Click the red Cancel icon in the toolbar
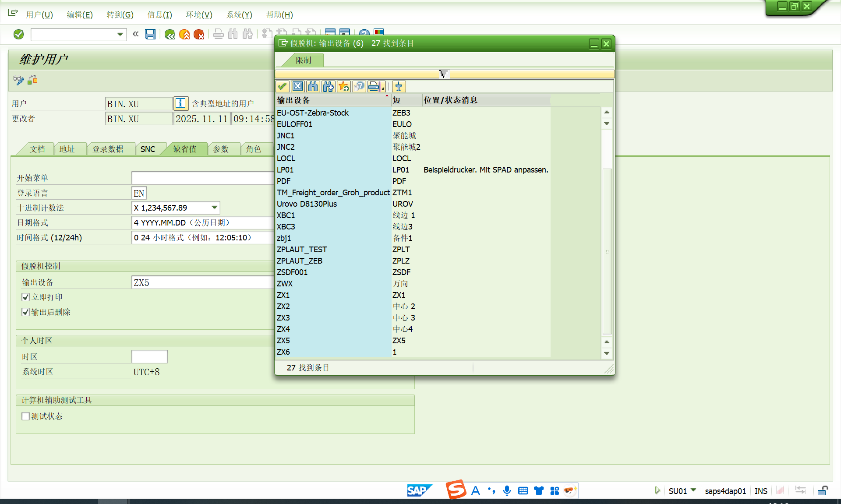The image size is (841, 504). coord(200,35)
